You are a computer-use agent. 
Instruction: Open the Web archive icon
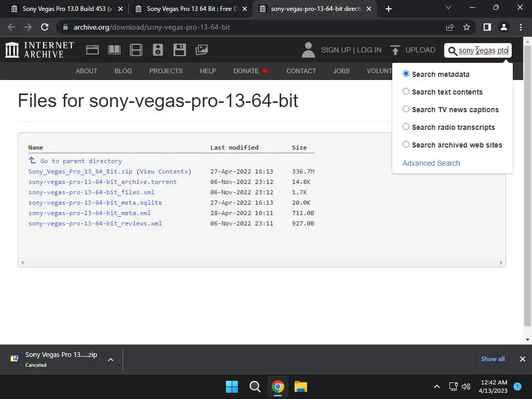[92, 50]
